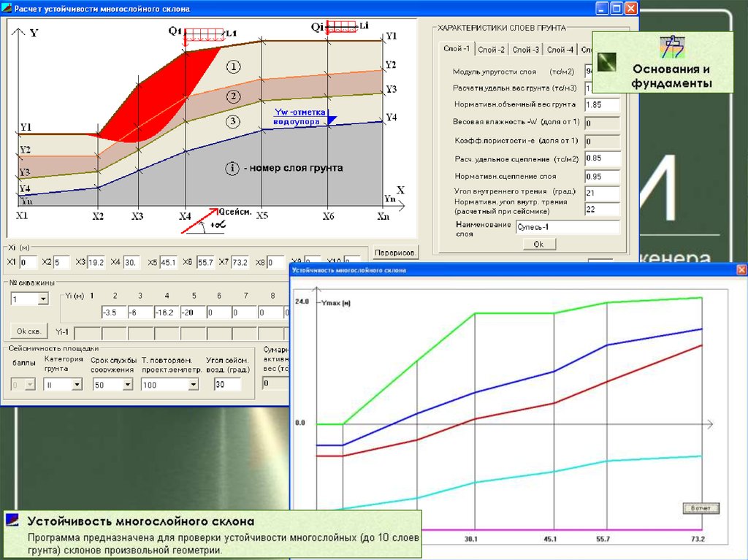The image size is (748, 560).
Task: Expand the Т. повторяем. проект. землетр. dropdown
Action: [194, 385]
